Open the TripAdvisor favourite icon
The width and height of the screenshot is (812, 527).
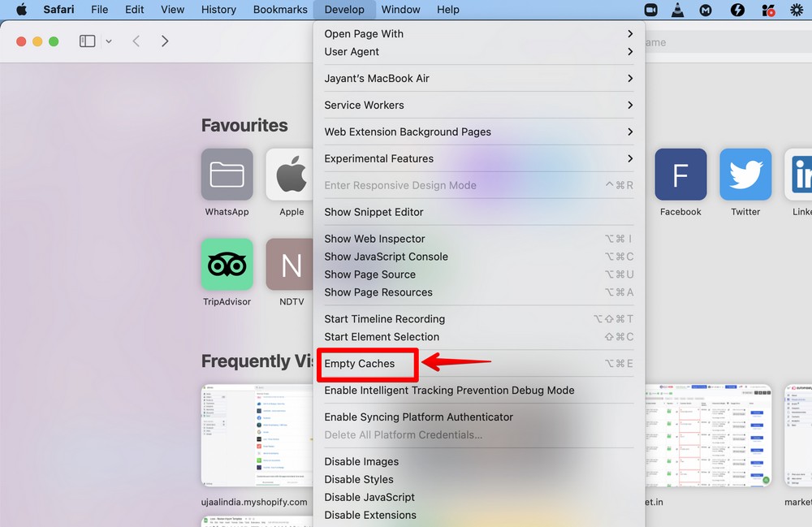click(227, 264)
